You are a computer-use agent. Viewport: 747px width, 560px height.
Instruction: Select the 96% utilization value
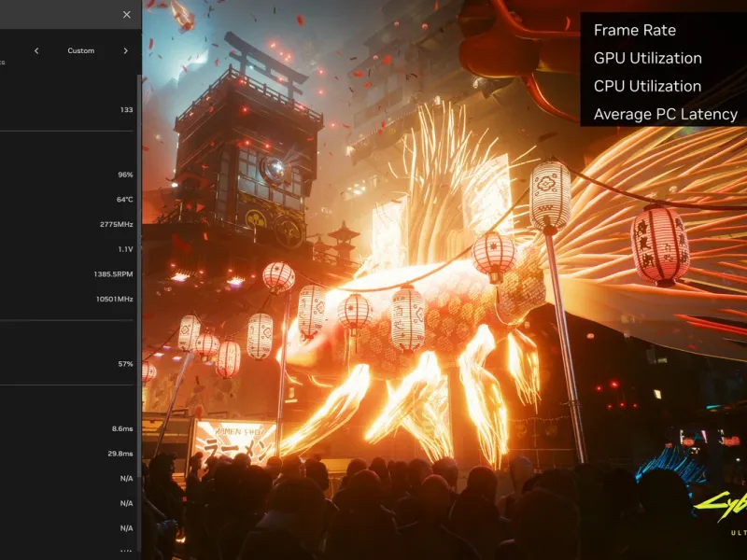pyautogui.click(x=126, y=175)
